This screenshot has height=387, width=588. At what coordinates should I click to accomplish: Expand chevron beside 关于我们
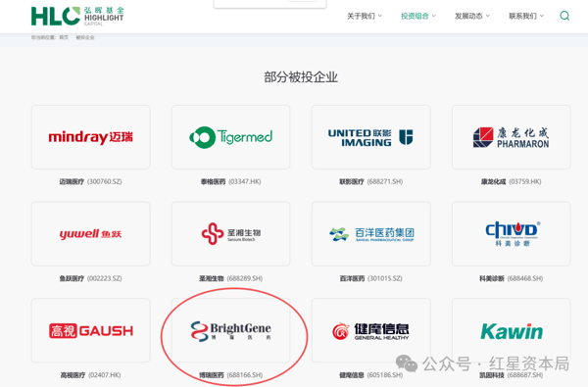(x=380, y=16)
